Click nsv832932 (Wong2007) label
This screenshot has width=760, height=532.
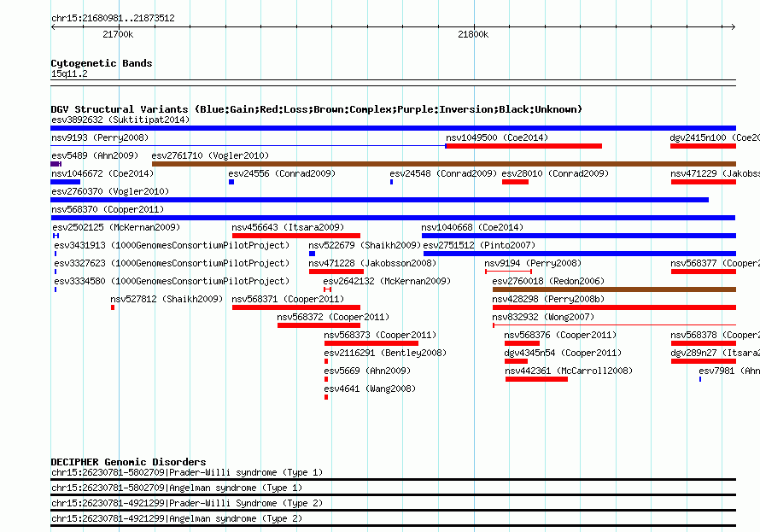point(543,317)
